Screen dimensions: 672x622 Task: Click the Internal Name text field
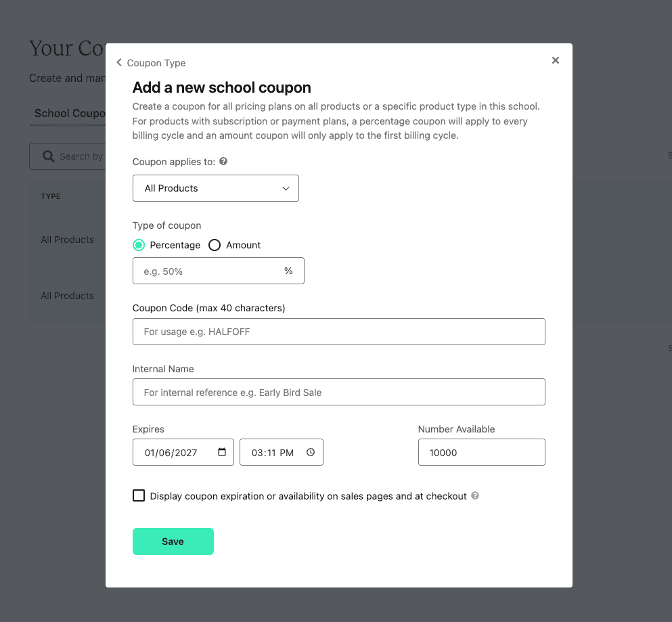(339, 393)
